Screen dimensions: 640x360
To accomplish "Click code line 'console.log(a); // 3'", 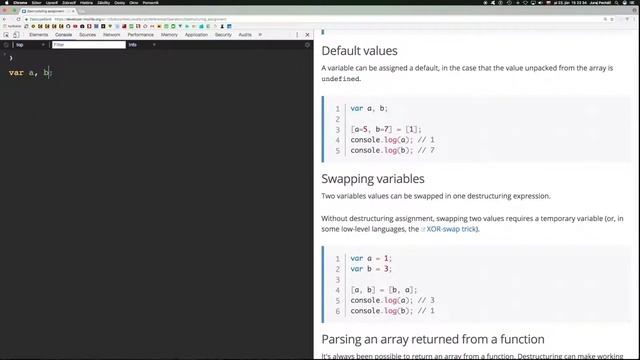I will [x=392, y=300].
